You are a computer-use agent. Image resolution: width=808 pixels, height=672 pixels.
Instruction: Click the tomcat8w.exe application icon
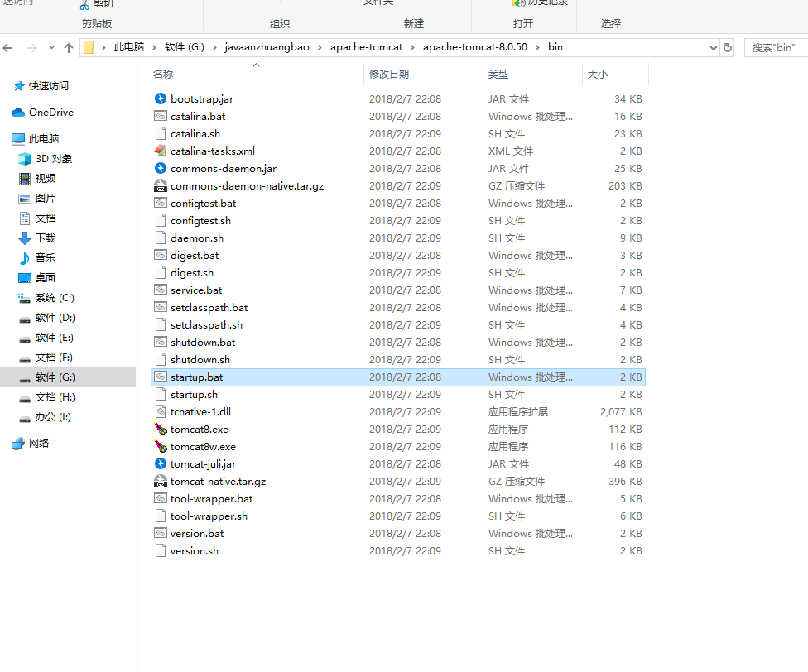(161, 447)
